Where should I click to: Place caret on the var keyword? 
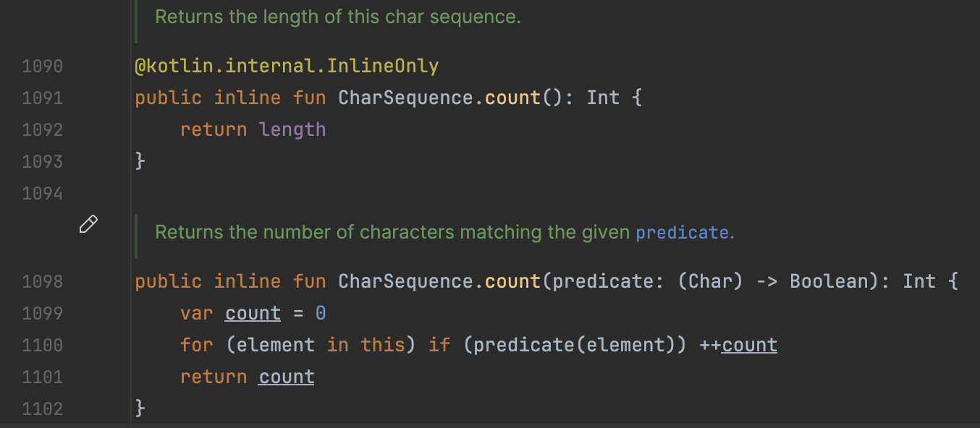[197, 313]
